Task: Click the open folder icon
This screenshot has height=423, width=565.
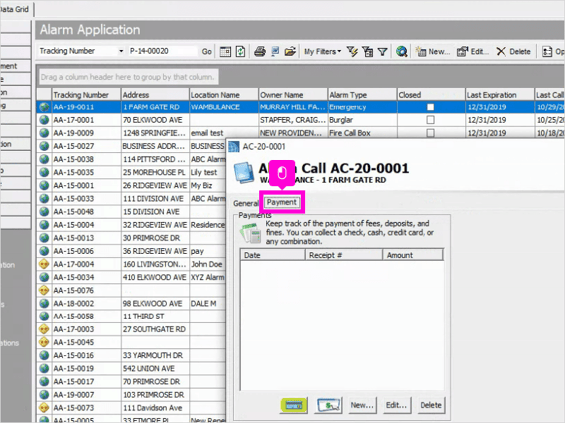Action: pyautogui.click(x=290, y=52)
